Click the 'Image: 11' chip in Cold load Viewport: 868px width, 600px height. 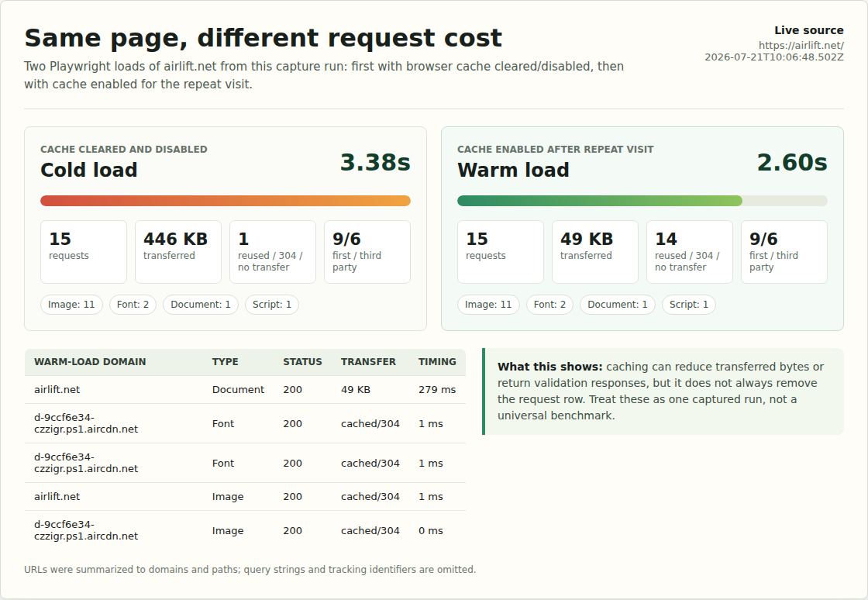[71, 305]
